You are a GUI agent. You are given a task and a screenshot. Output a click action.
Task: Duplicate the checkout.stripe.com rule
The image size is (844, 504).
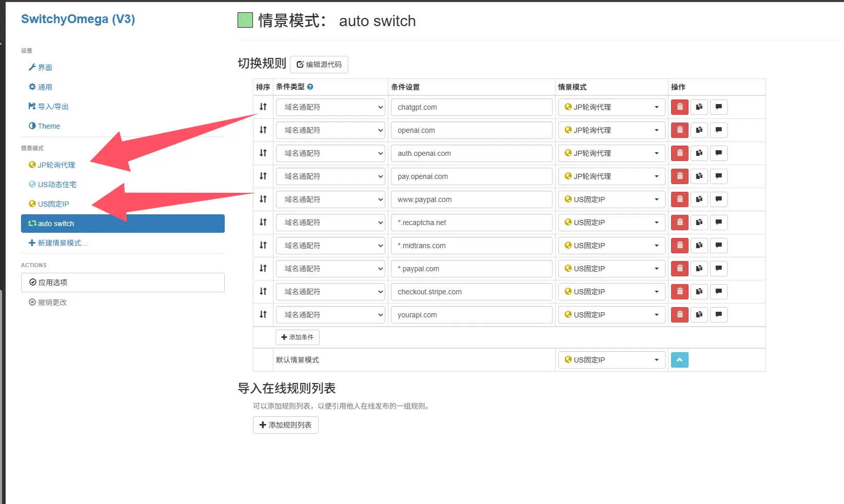click(x=699, y=292)
